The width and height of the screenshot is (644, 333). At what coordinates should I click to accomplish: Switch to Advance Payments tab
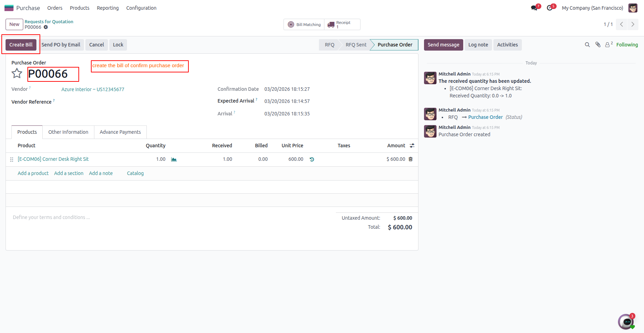click(120, 132)
